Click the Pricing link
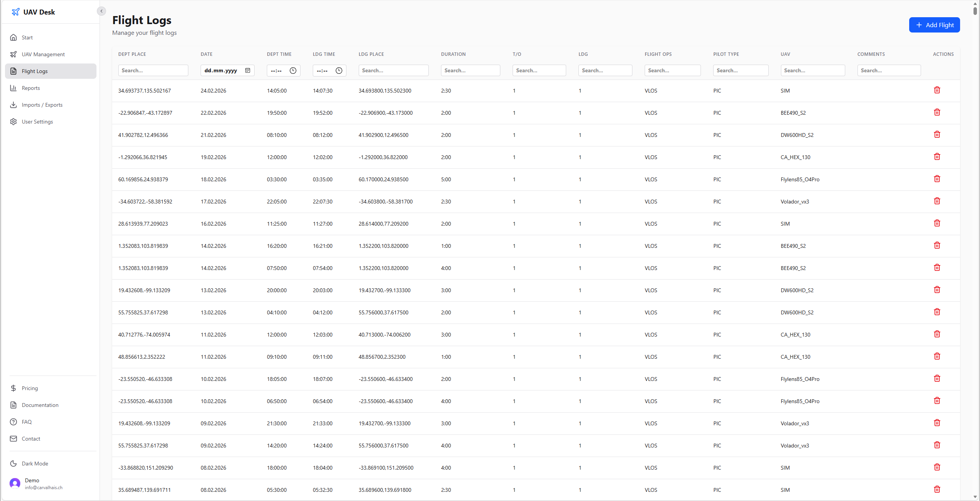Screen dimensions: 980x501 point(51,388)
